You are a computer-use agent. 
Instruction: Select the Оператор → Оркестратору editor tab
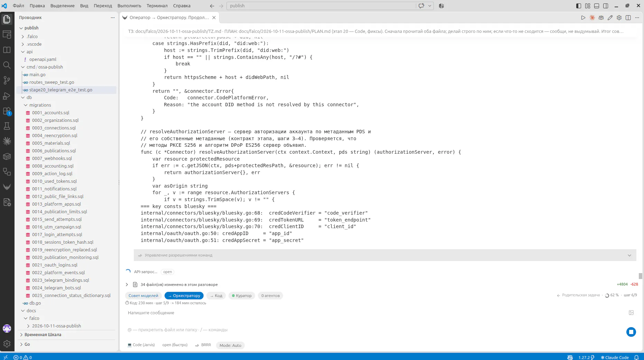(169, 18)
